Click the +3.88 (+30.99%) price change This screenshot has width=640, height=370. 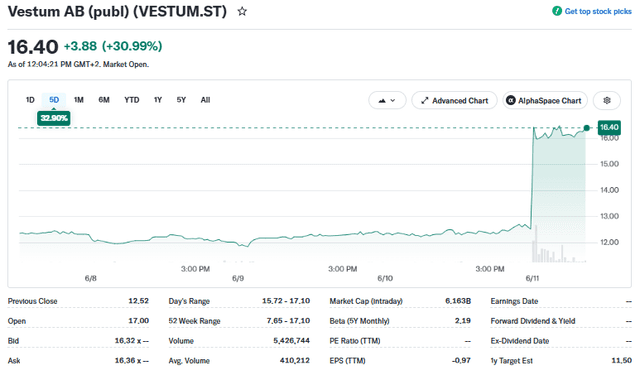(x=113, y=46)
